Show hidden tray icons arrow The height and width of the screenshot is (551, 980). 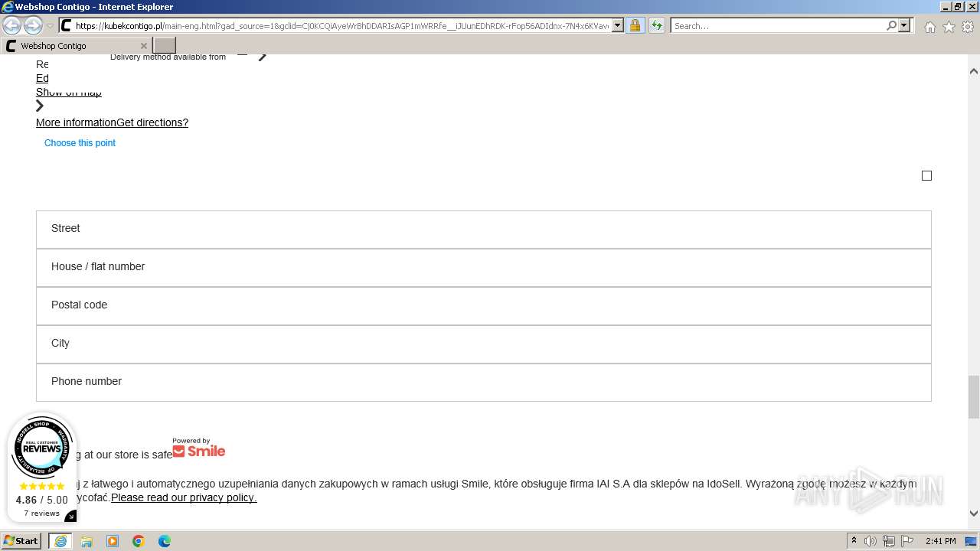(x=854, y=541)
